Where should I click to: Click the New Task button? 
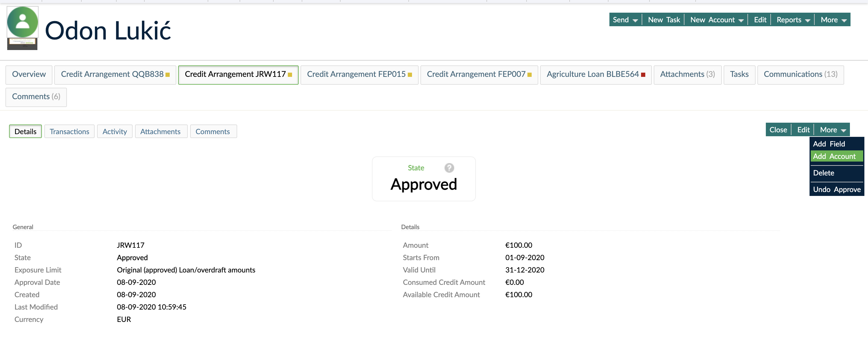tap(663, 20)
